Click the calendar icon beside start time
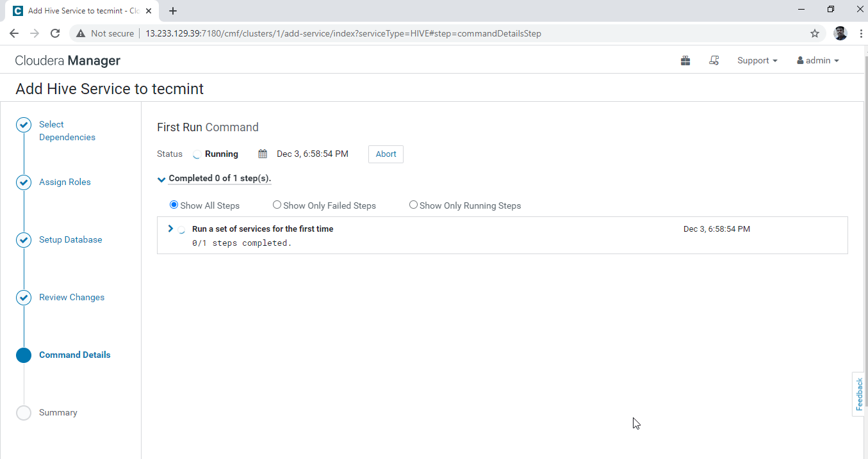Image resolution: width=868 pixels, height=459 pixels. click(263, 154)
